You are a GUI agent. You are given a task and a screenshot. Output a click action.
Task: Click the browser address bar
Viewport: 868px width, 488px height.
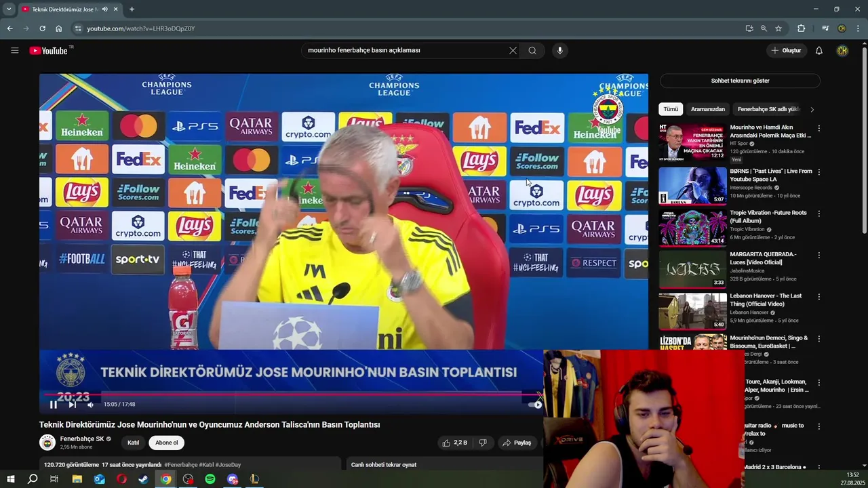pyautogui.click(x=407, y=28)
